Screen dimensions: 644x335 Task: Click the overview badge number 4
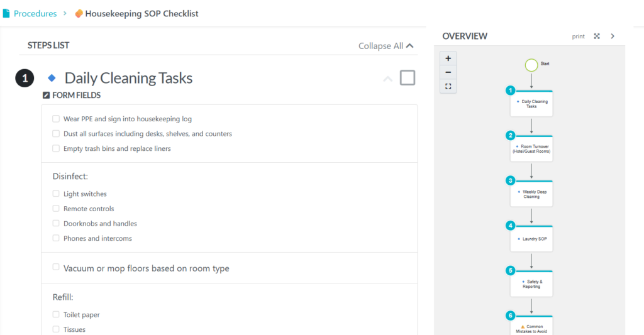pos(511,226)
